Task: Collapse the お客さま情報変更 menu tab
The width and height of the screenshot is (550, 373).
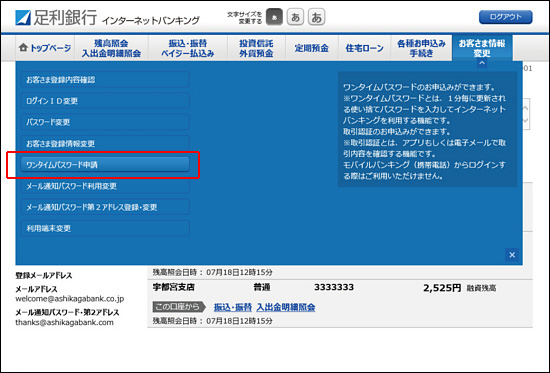Action: 482,48
